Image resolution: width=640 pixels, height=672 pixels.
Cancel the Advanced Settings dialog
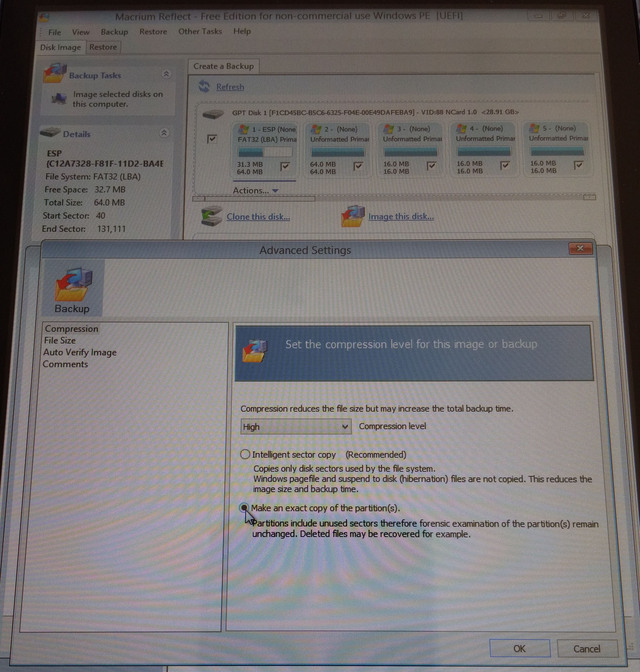coord(587,649)
